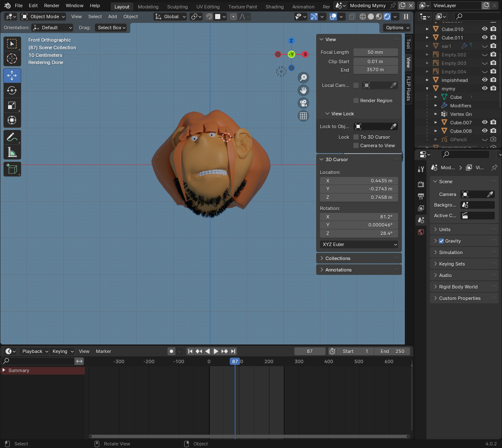Select the Rotate tool
This screenshot has width=502, height=448.
[x=12, y=91]
